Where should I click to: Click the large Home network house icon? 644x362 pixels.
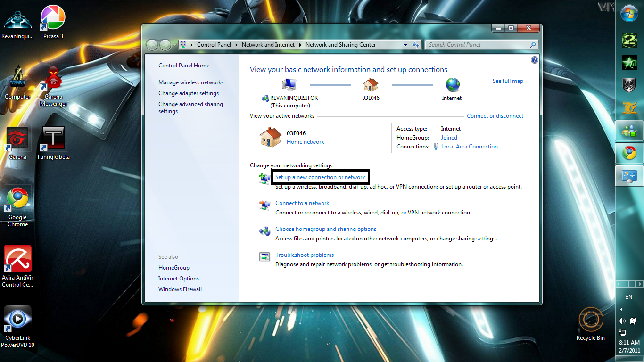click(271, 137)
